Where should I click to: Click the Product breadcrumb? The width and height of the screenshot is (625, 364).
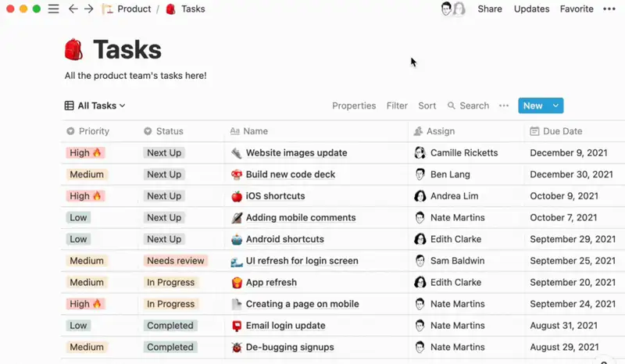pos(134,9)
